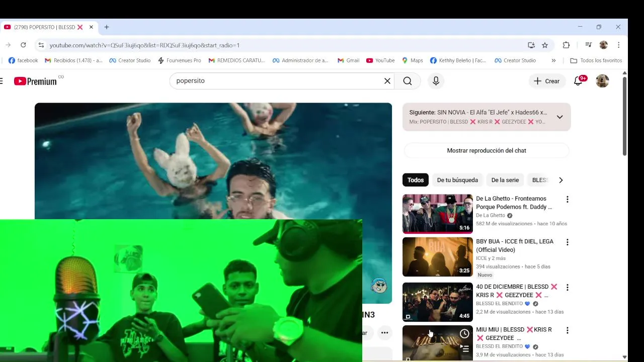Bookmark this page with the star icon
644x362 pixels.
[x=545, y=45]
